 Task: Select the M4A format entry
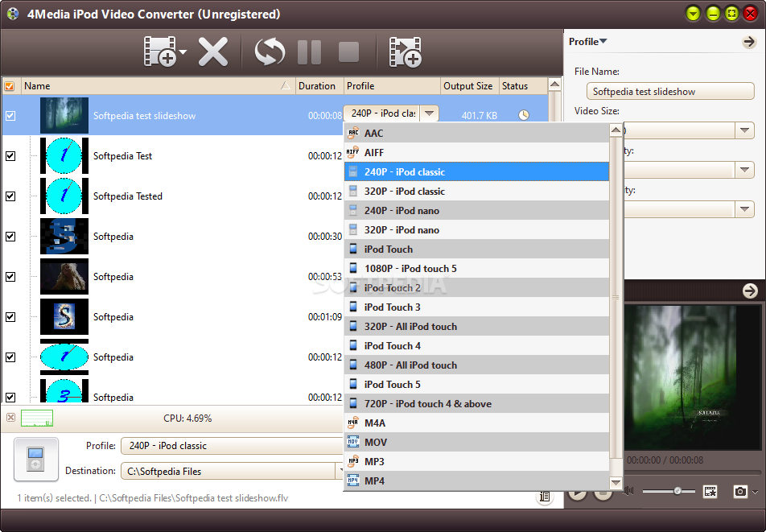click(476, 423)
